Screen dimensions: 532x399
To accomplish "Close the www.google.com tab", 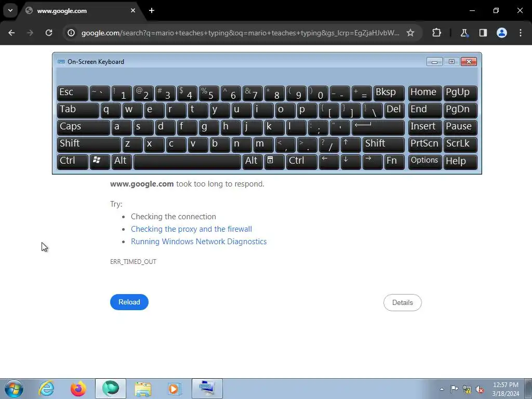I will pyautogui.click(x=133, y=10).
